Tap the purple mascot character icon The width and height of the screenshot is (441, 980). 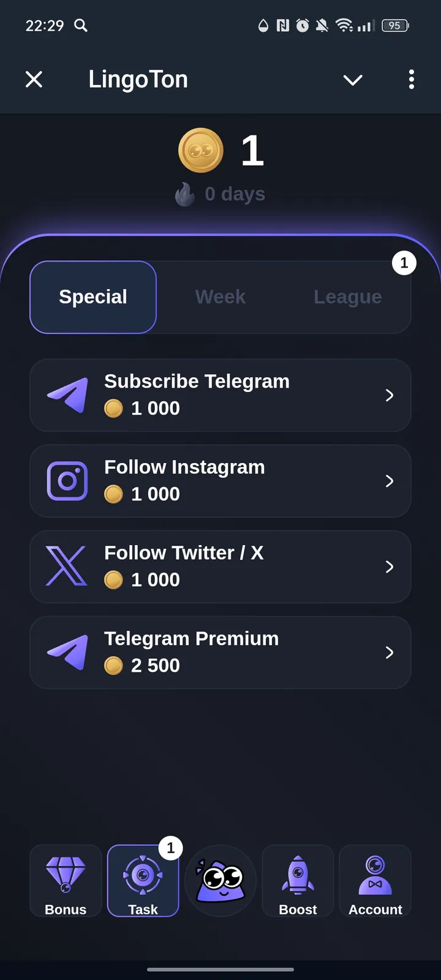(x=221, y=881)
